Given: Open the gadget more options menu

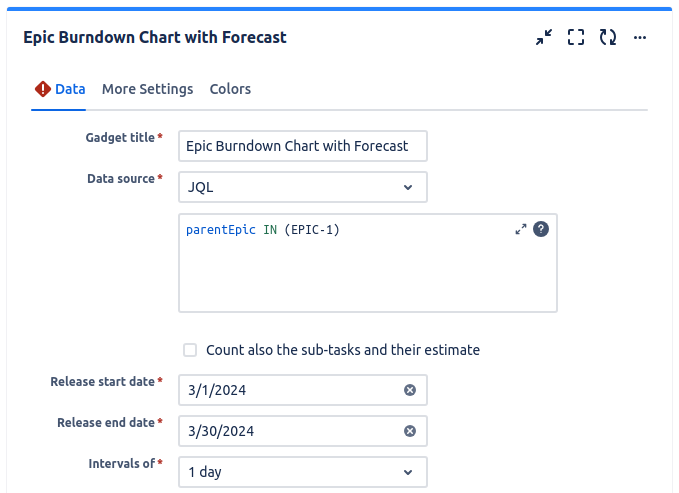Looking at the screenshot, I should 640,38.
